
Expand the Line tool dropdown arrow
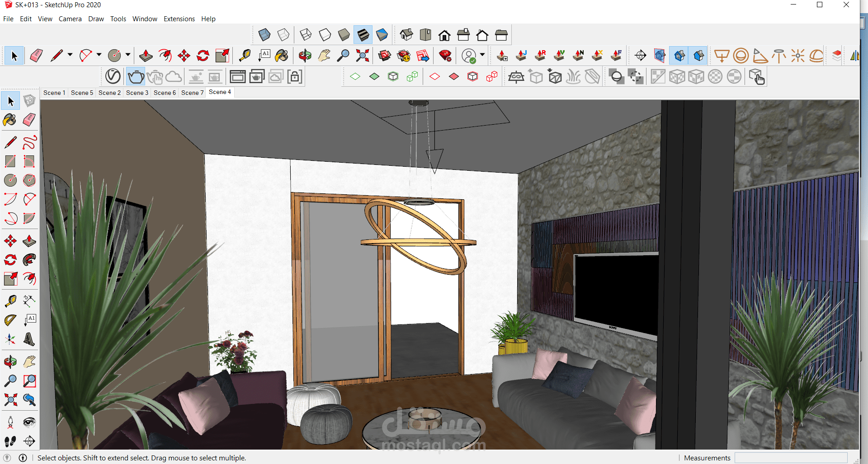point(70,55)
